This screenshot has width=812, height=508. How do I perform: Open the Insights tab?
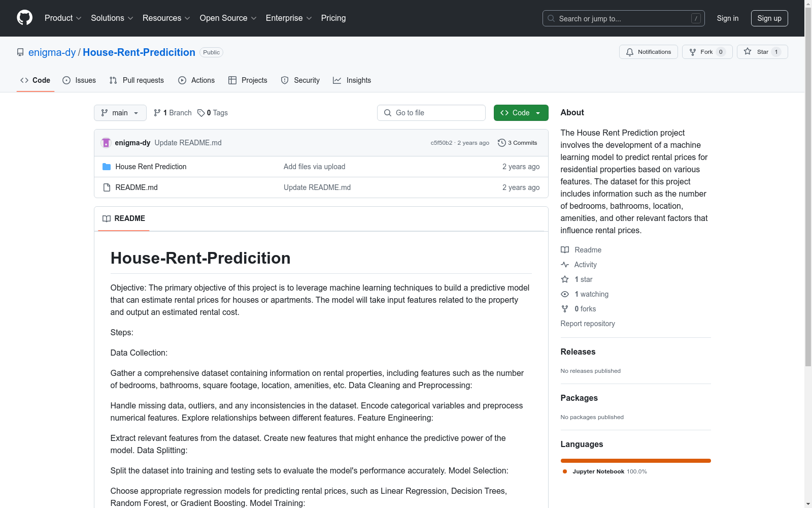click(352, 80)
